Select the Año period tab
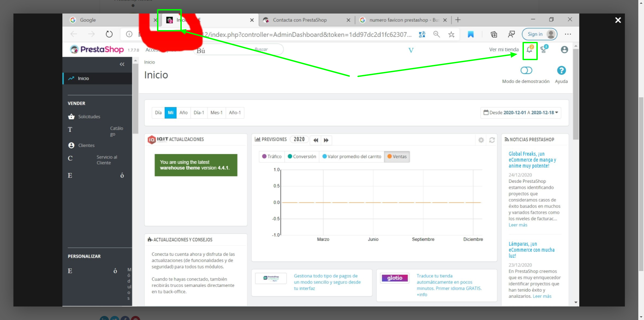Screen dimensions: 644x320 183,113
